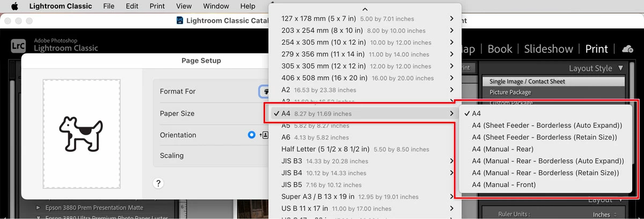Choose 254 x 305 mm paper size
Viewport: 644px width, 219px height.
[x=365, y=42]
